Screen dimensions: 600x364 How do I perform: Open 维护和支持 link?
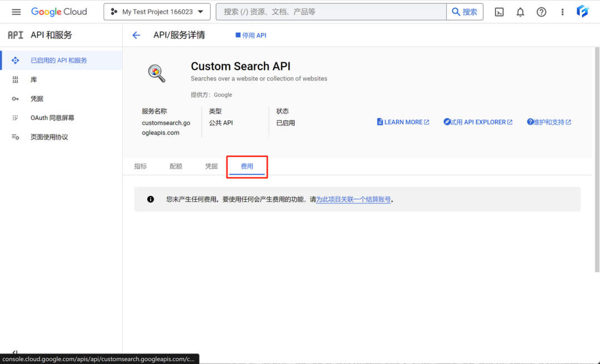549,122
